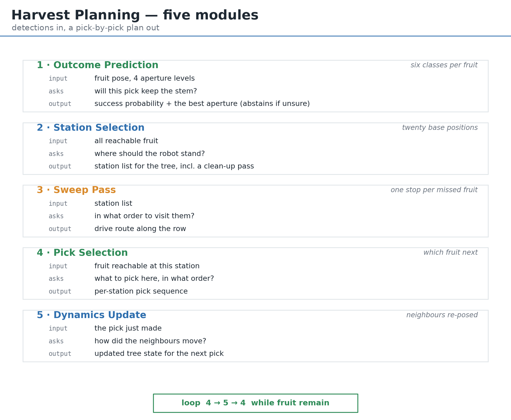Image resolution: width=511 pixels, height=420 pixels.
Task: Click 'in what order to visit them?'
Action: point(144,216)
